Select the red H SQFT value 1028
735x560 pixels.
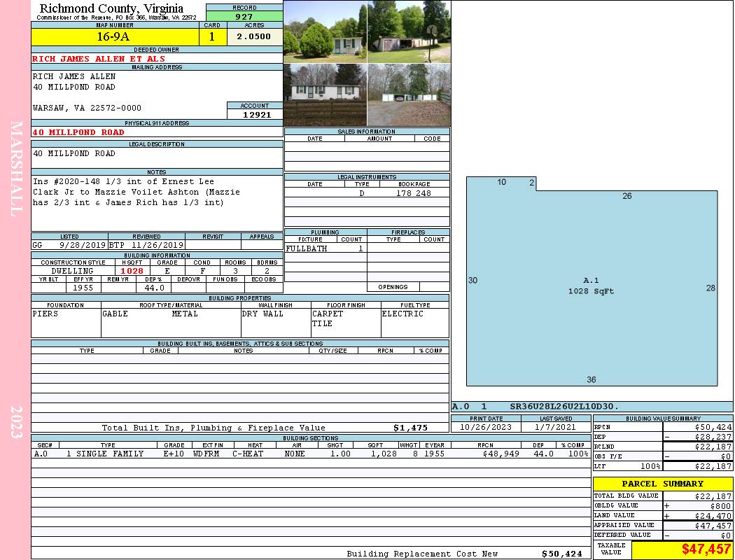tap(132, 271)
